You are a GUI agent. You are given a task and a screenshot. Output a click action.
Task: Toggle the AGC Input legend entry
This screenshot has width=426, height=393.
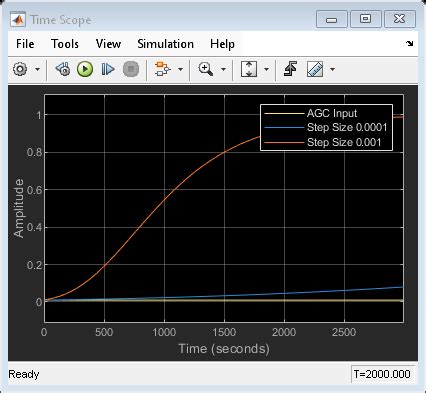332,113
